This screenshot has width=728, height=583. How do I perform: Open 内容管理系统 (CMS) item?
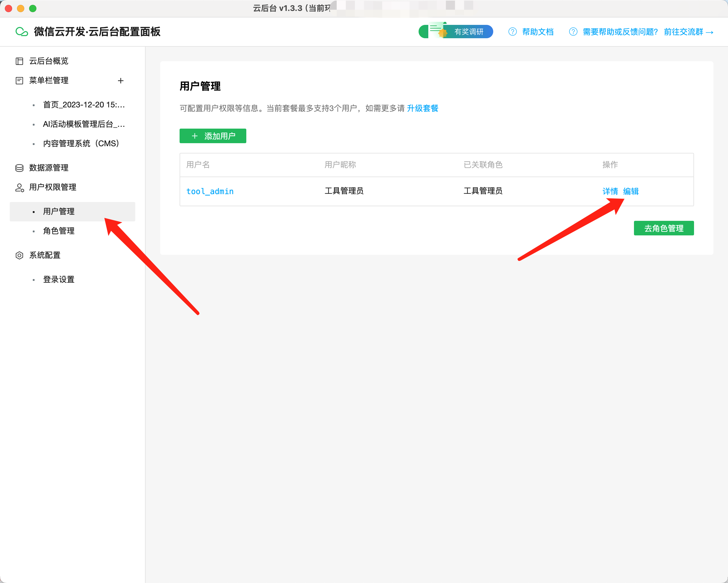click(81, 143)
